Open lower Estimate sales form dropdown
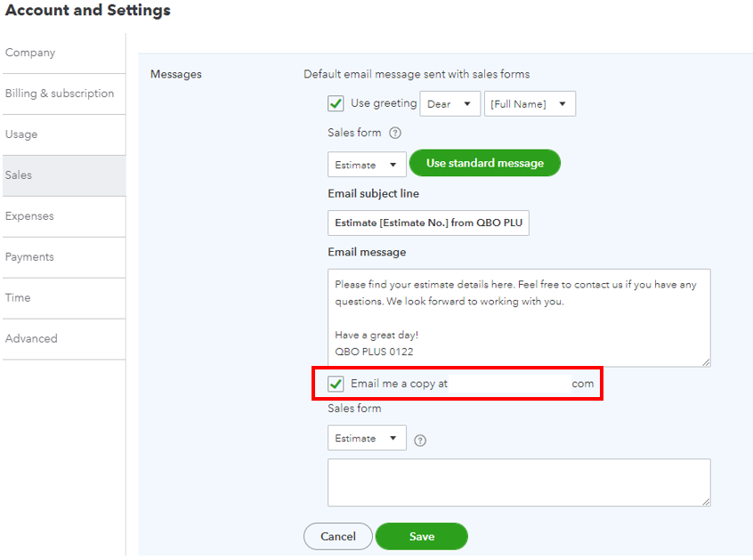The height and width of the screenshot is (560, 753). (367, 438)
